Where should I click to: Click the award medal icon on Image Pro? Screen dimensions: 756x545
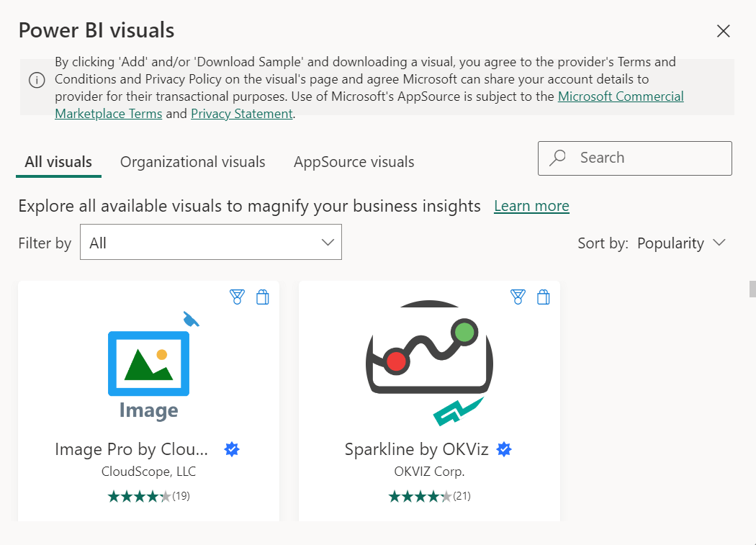click(x=238, y=297)
